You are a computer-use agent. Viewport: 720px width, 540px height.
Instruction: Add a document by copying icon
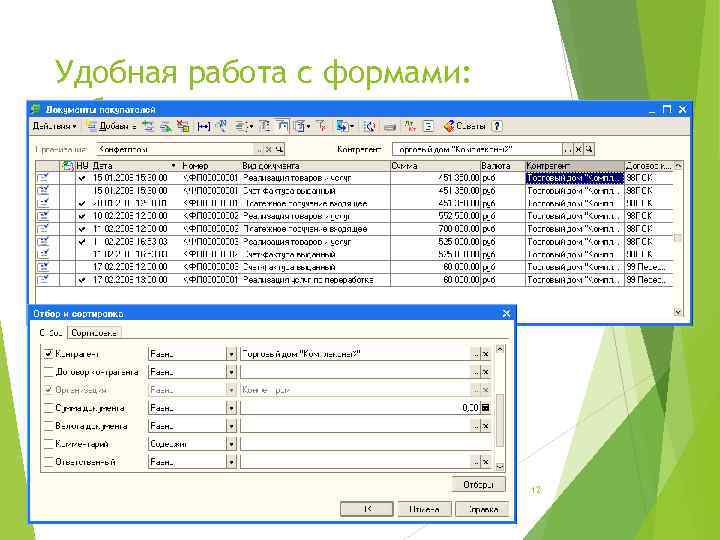pos(148,126)
